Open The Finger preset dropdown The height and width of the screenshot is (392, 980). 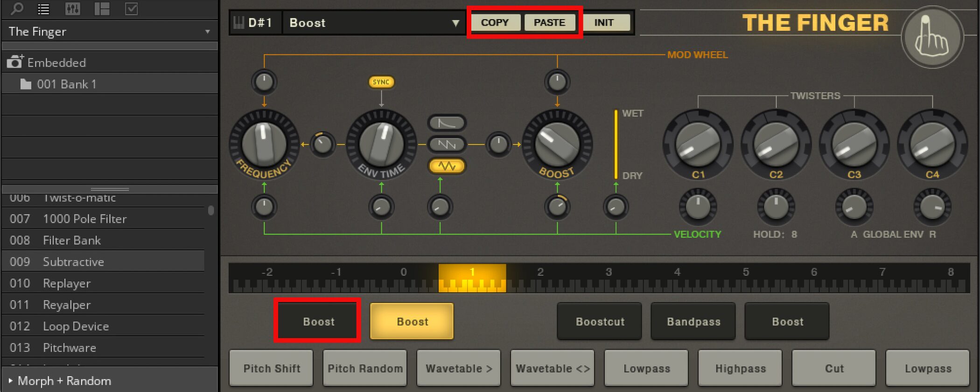point(110,31)
